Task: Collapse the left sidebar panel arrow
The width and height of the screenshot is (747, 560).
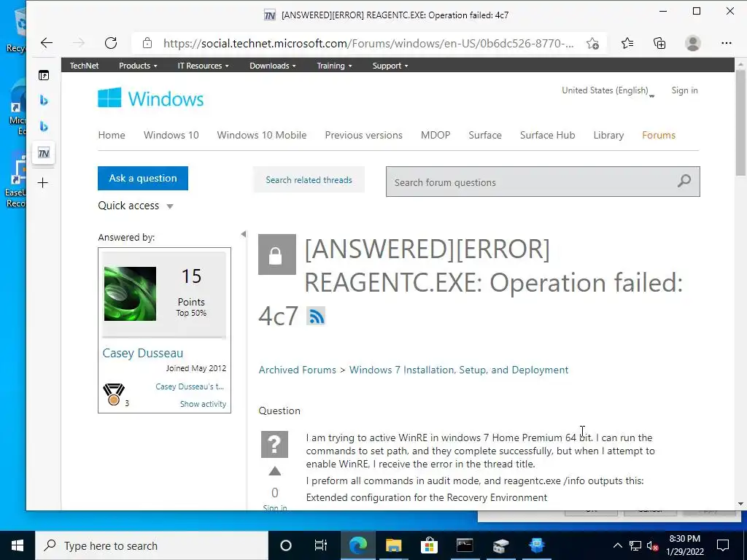Action: coord(244,234)
